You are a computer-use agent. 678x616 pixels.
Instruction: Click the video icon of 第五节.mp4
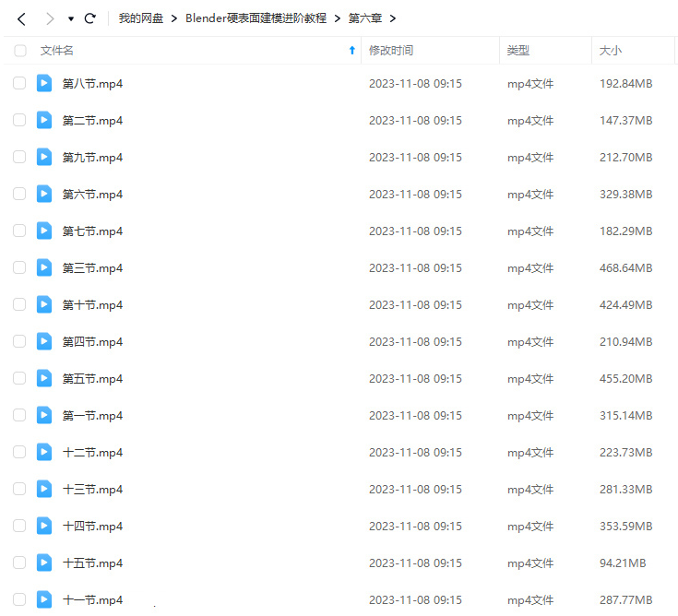44,378
